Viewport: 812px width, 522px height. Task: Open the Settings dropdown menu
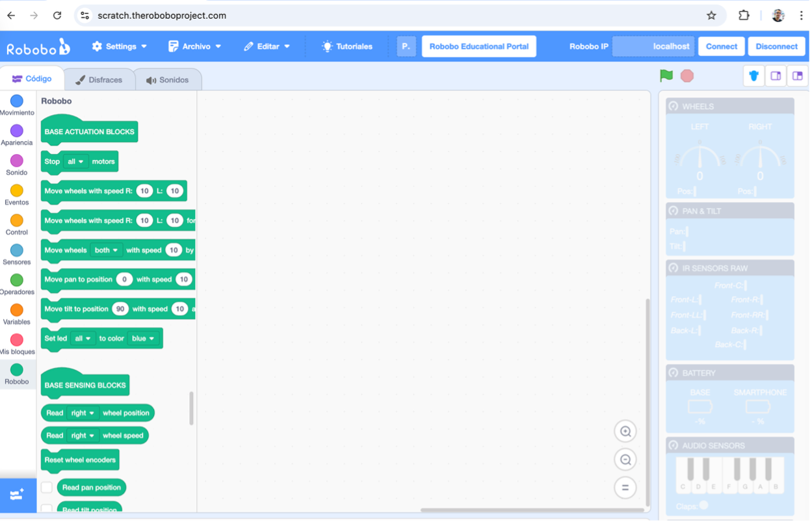coord(120,47)
